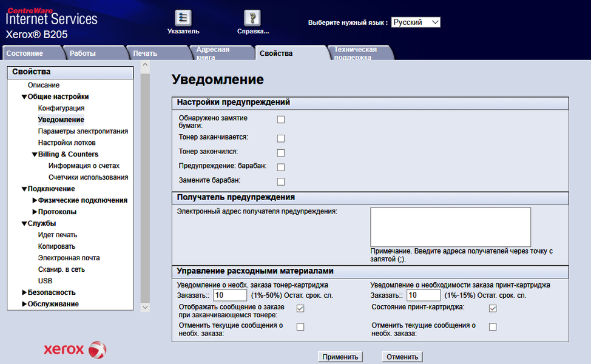Switch to the Состояние tab
The image size is (591, 364).
[x=32, y=53]
